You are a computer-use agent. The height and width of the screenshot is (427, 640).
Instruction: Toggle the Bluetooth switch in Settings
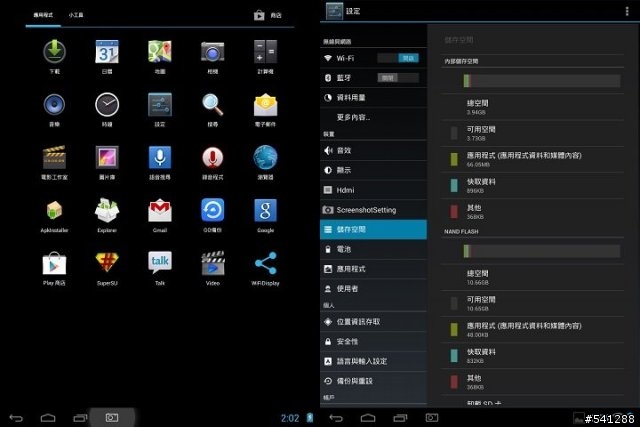pos(398,78)
